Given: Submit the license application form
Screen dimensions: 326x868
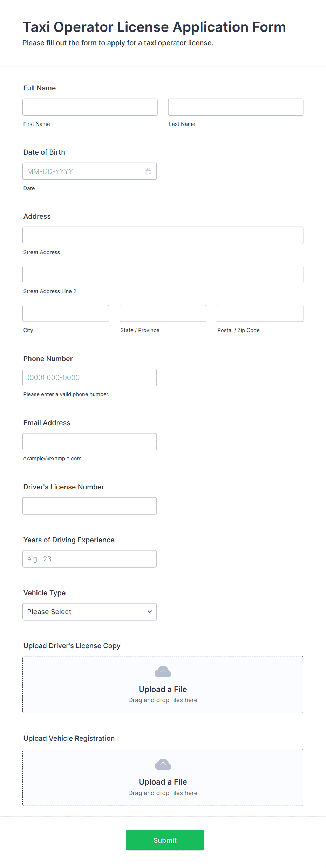Looking at the screenshot, I should click(x=165, y=840).
